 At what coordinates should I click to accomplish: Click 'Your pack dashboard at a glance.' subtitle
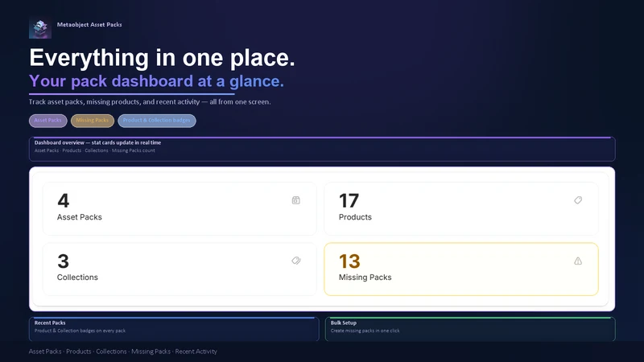click(156, 81)
